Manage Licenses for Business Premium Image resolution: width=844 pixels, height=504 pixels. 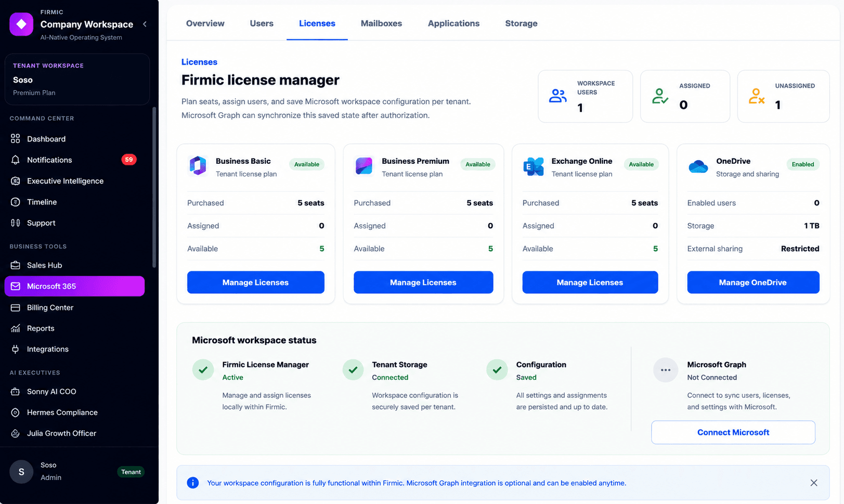tap(423, 282)
